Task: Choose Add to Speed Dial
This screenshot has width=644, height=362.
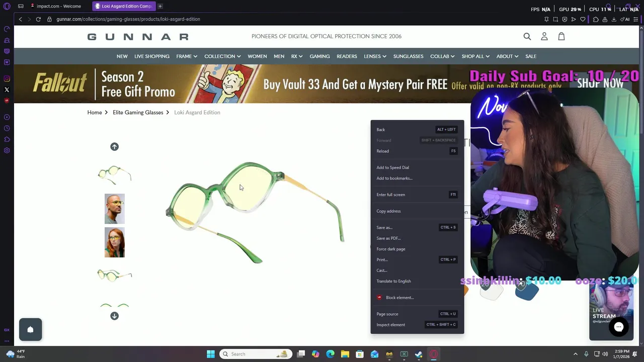Action: [417, 167]
